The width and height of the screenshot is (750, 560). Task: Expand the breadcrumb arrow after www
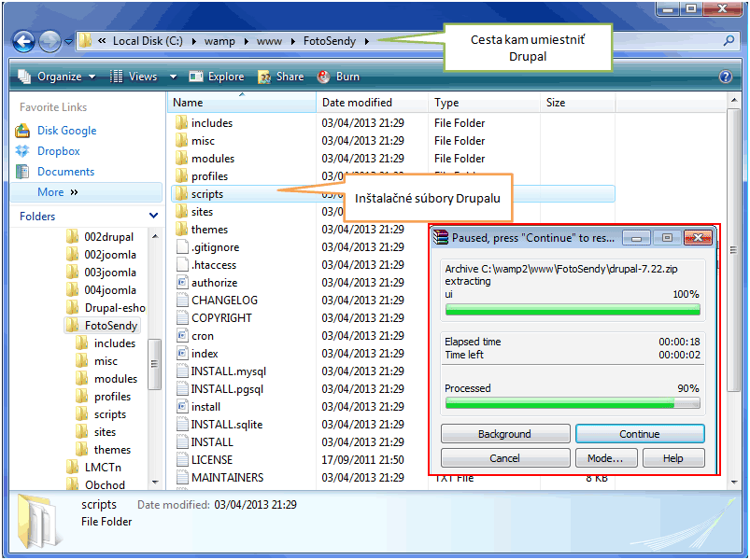coord(292,41)
